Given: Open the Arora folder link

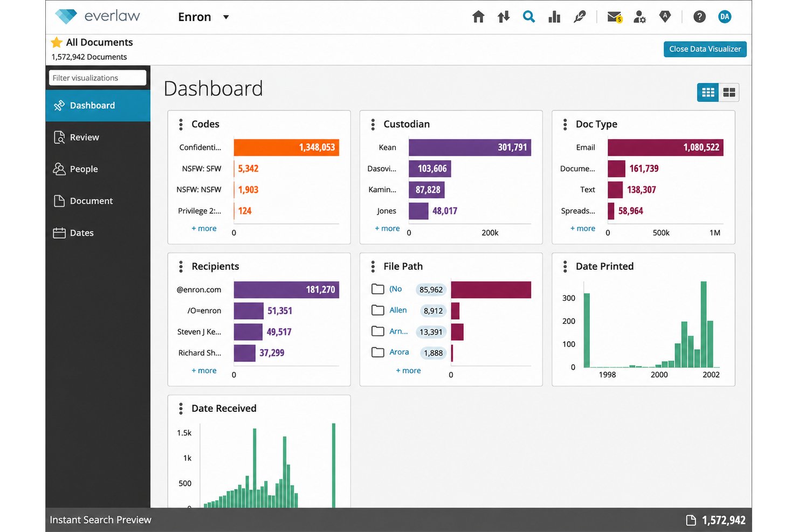Looking at the screenshot, I should (399, 352).
